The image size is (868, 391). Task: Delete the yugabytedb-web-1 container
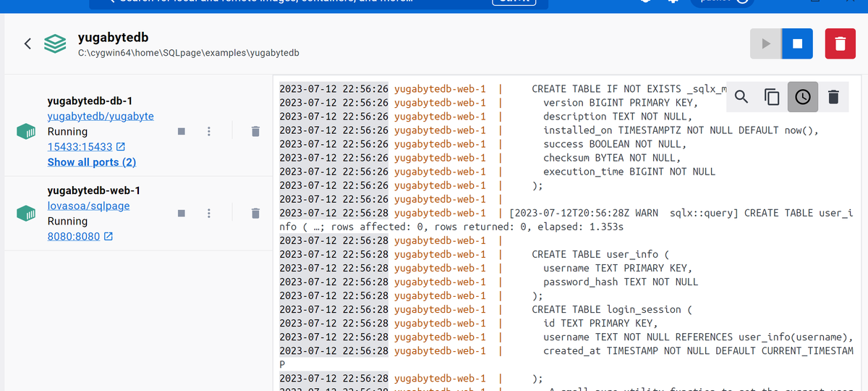click(255, 214)
